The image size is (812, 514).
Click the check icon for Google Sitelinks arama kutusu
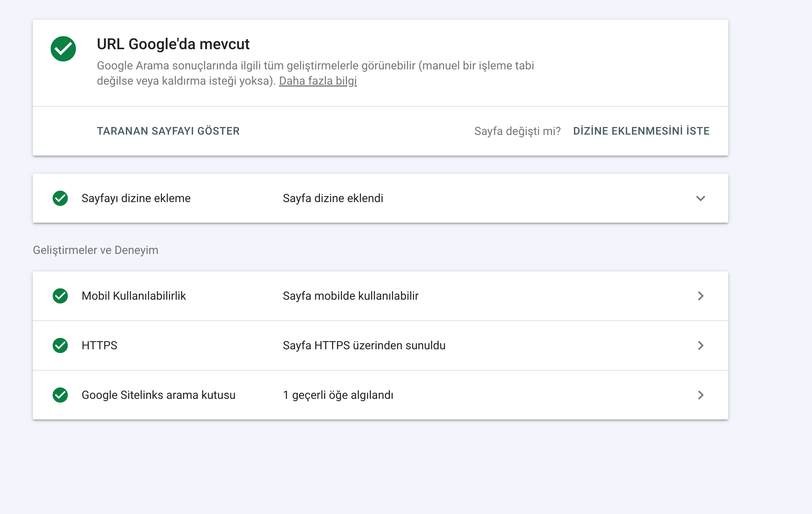pos(60,395)
